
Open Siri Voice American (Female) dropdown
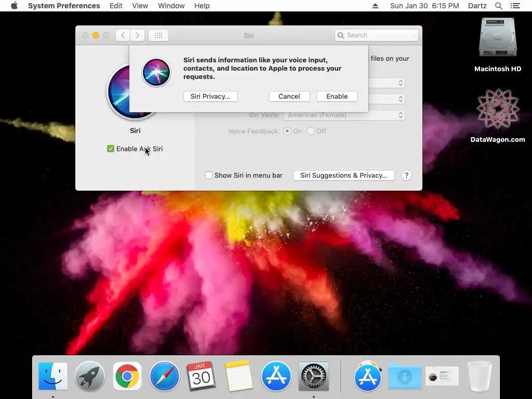pyautogui.click(x=344, y=115)
